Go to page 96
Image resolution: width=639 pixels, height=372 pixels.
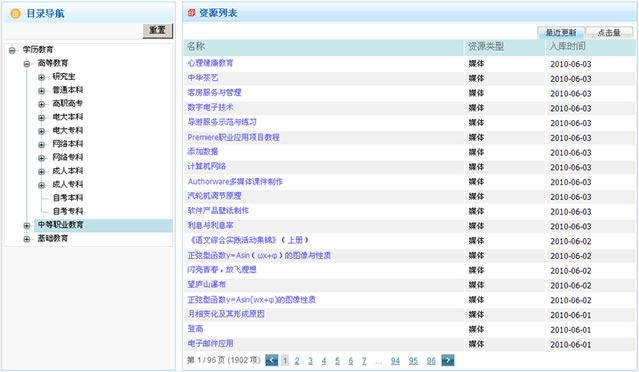431,361
